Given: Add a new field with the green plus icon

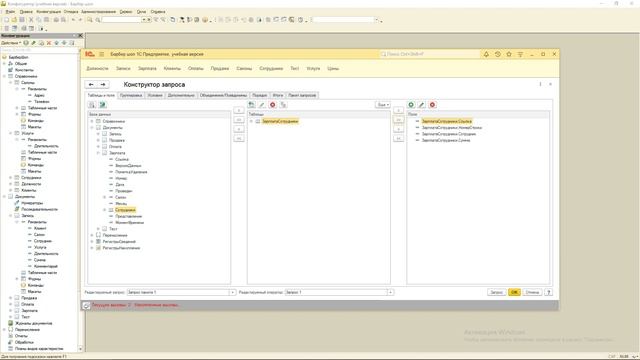Looking at the screenshot, I should tap(411, 105).
